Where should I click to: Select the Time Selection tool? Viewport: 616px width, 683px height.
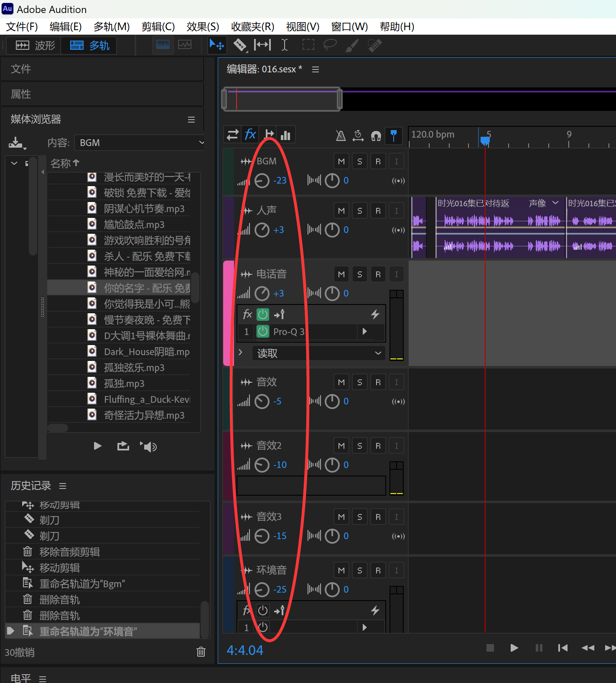pos(285,45)
